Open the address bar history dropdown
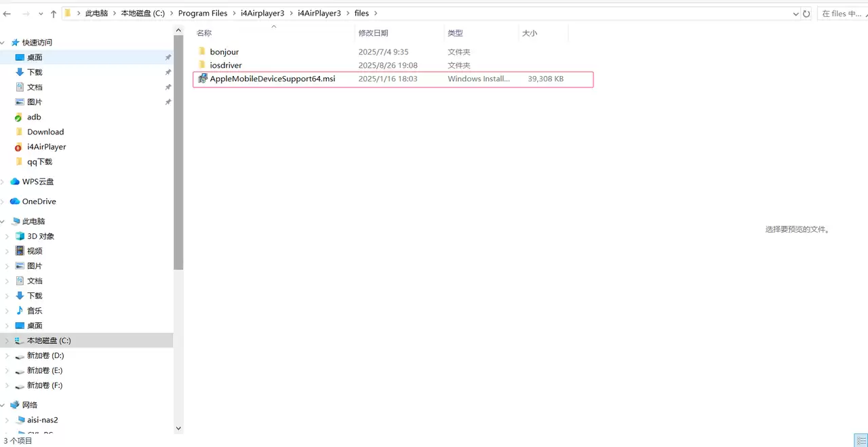Image resolution: width=868 pixels, height=447 pixels. [x=795, y=14]
